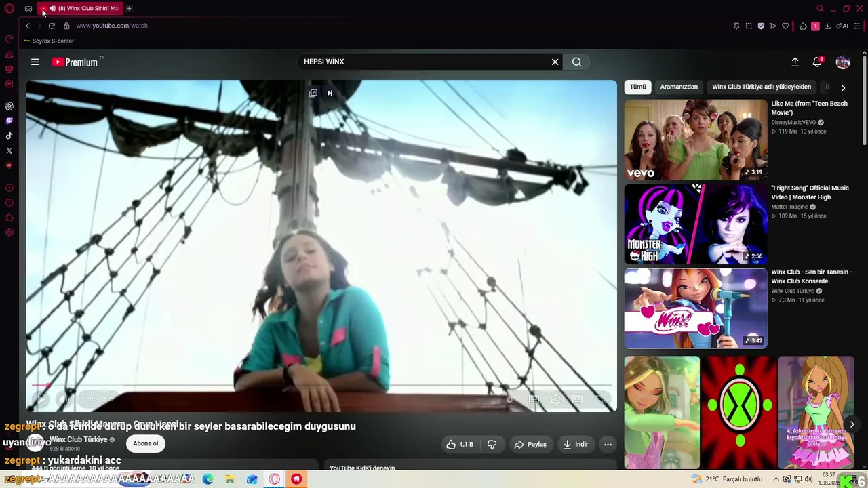This screenshot has width=868, height=488.
Task: Open the YouTube account avatar menu
Action: pyautogui.click(x=843, y=62)
